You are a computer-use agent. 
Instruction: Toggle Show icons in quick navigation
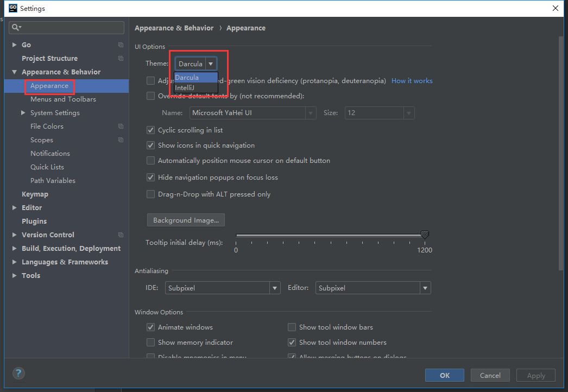[x=150, y=146]
